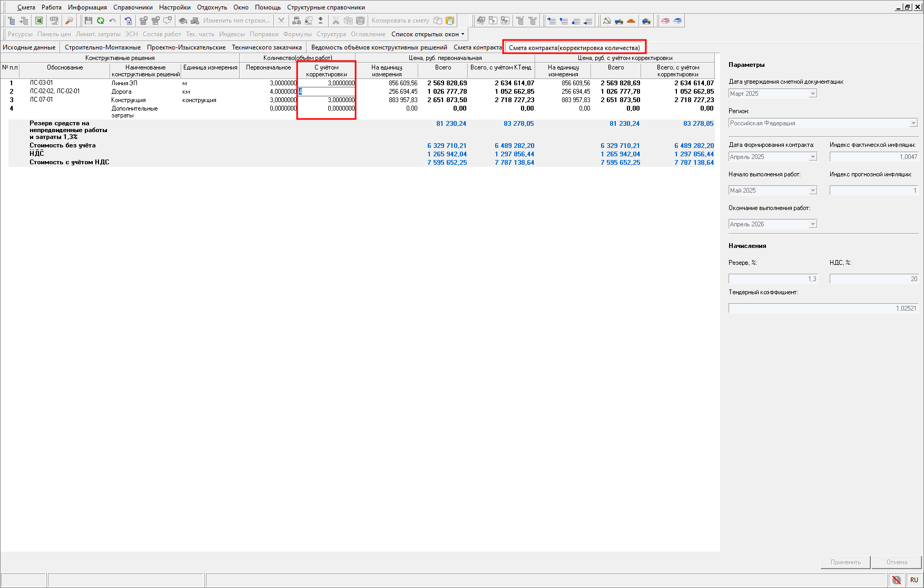Click the Excel export icon
Image resolution: width=924 pixels, height=588 pixels.
point(39,21)
